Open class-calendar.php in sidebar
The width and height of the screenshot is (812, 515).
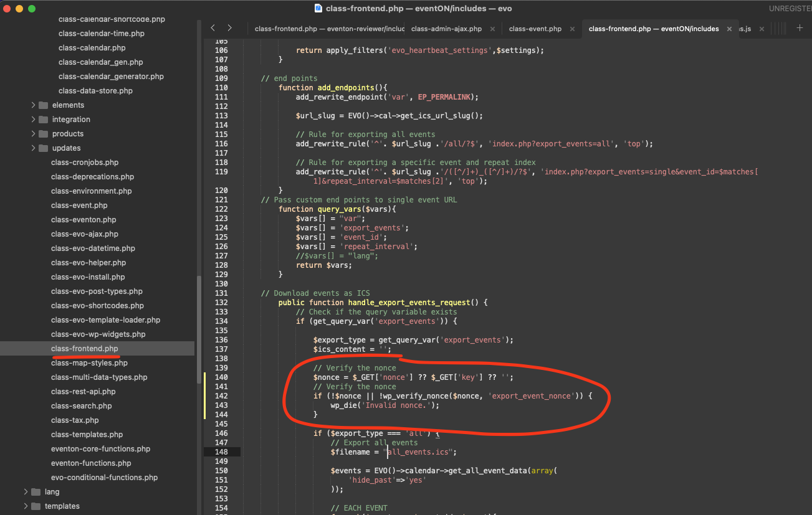tap(92, 48)
